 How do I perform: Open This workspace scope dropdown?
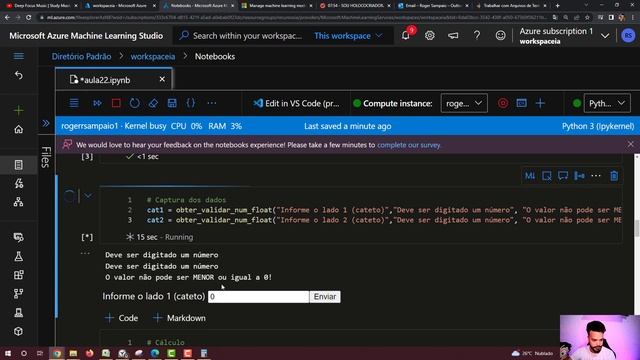348,36
